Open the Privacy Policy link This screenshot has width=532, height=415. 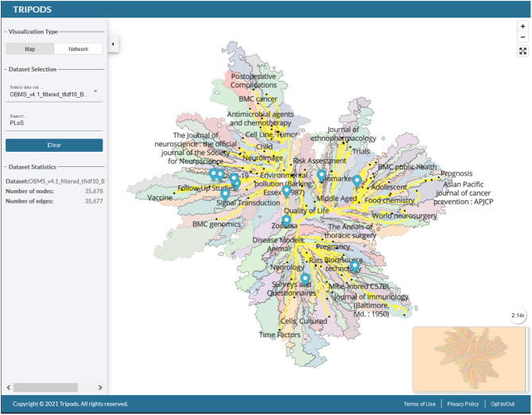[x=461, y=404]
